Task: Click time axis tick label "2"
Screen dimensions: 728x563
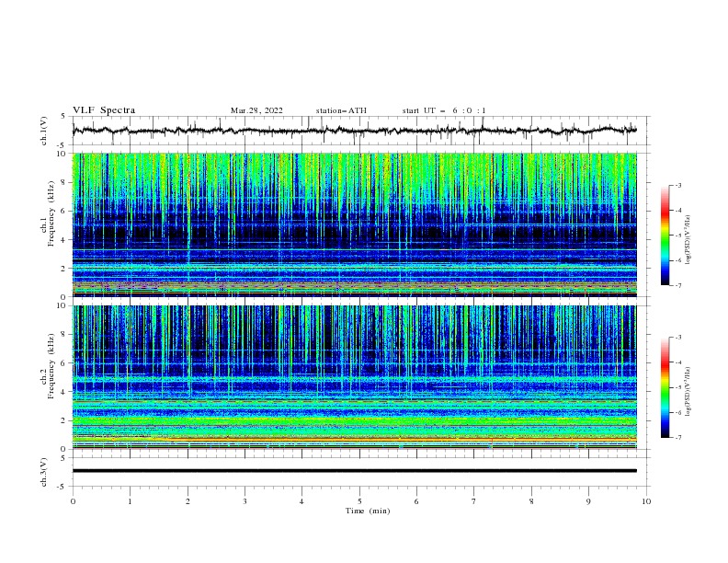Action: (188, 501)
